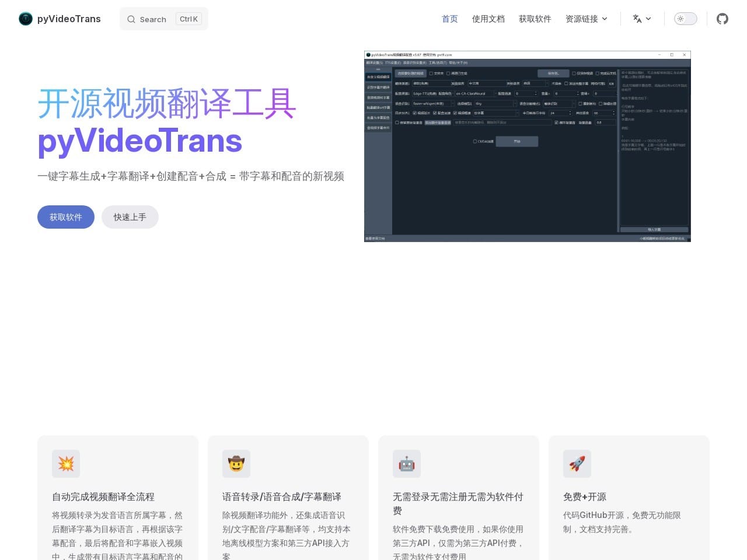Select the 首页 menu item

(x=449, y=19)
